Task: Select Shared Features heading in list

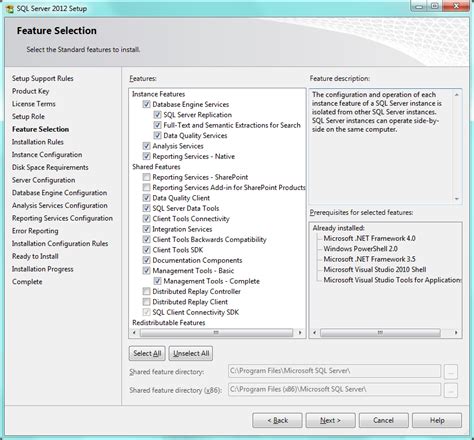Action: point(156,166)
